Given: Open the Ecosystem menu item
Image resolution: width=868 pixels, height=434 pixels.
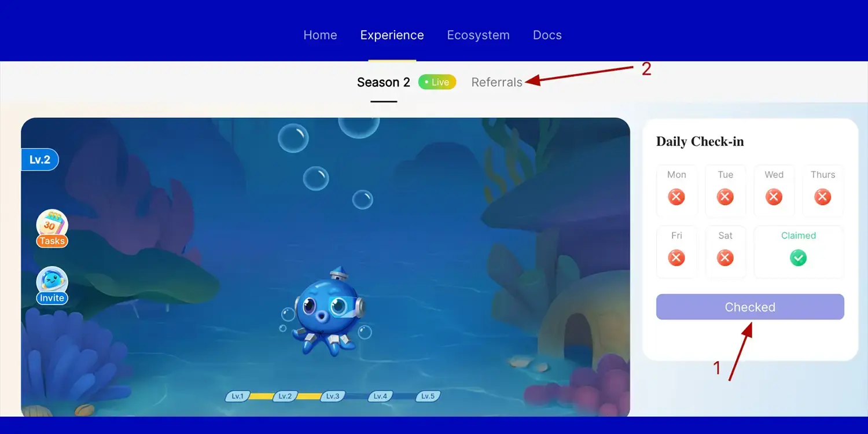Looking at the screenshot, I should point(479,35).
